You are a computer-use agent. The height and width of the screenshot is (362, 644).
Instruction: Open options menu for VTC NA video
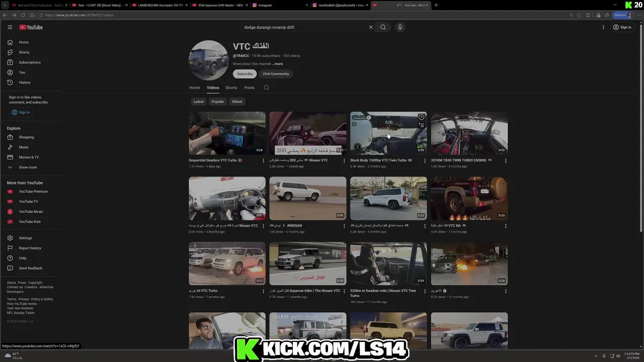506,226
